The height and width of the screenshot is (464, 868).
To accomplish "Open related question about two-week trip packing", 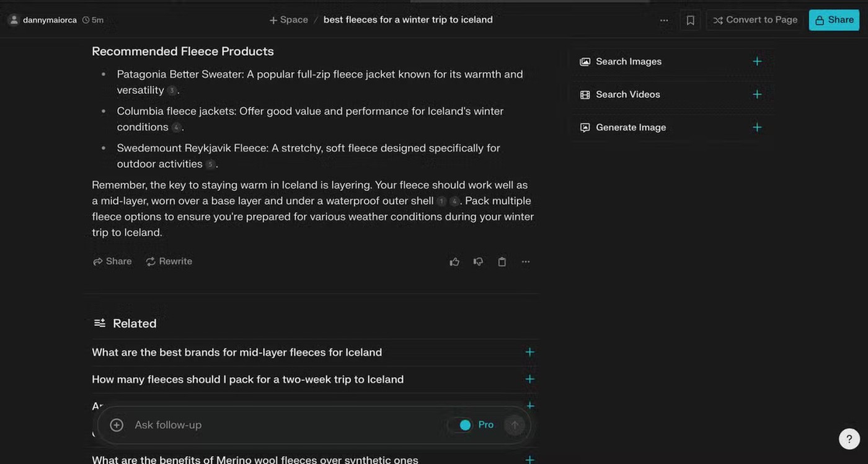I will pyautogui.click(x=247, y=380).
